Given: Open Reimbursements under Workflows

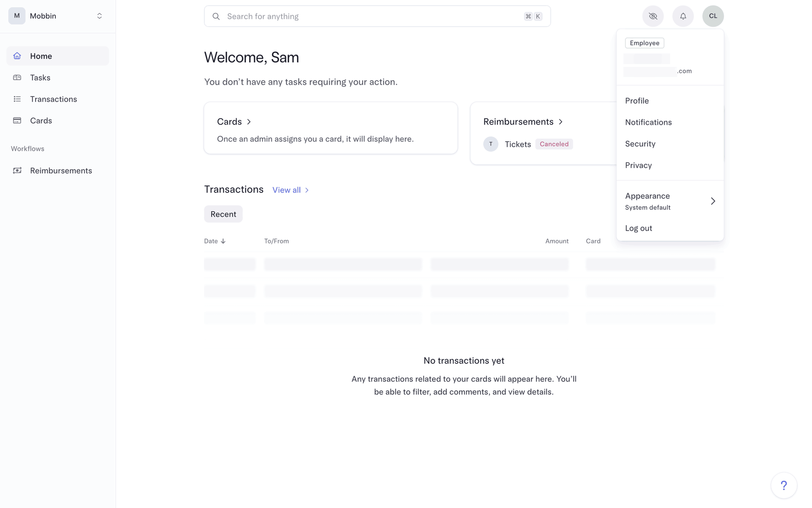Looking at the screenshot, I should [x=58, y=171].
